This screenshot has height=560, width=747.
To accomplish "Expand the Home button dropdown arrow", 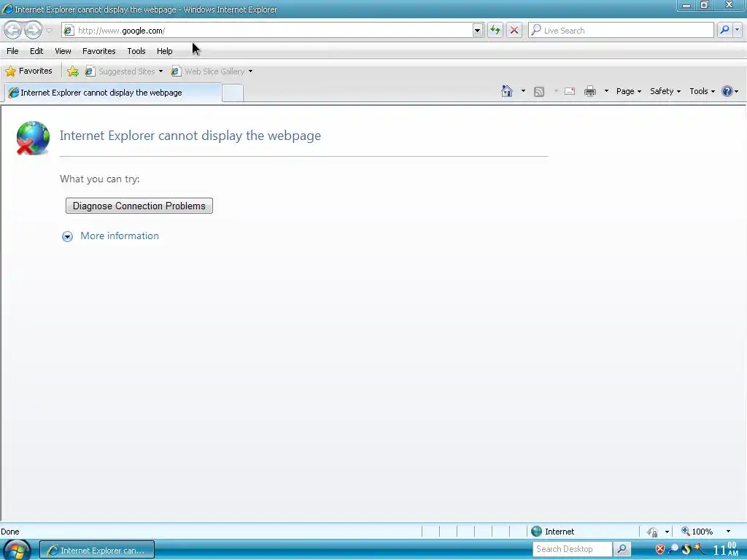I will click(523, 91).
